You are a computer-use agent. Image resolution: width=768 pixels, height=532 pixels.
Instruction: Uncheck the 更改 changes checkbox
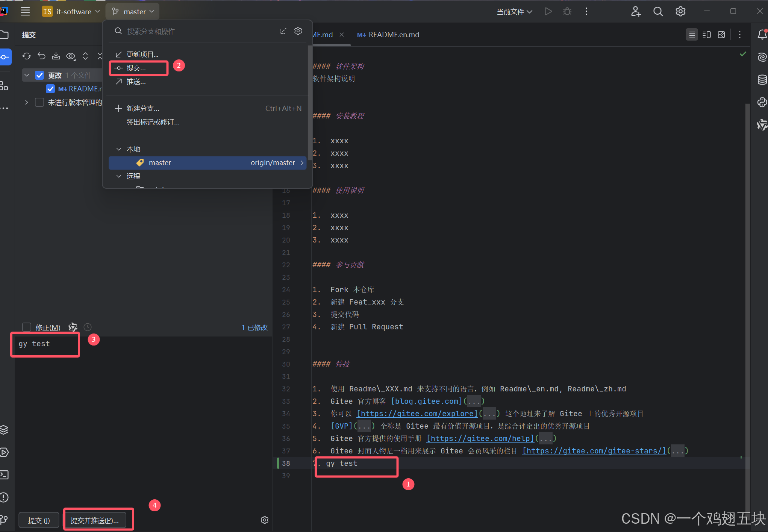point(39,75)
